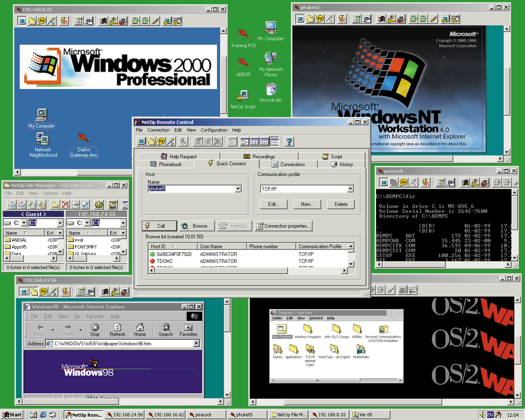Select TDOM2 host row in Browse list
525x420 pixels.
pyautogui.click(x=248, y=261)
